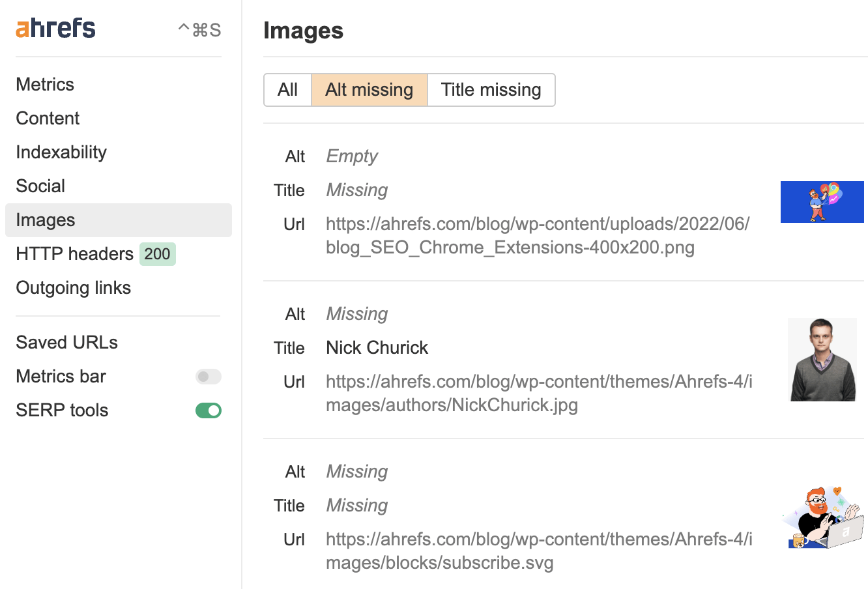The image size is (868, 589).
Task: Open the SEO Chrome Extensions image thumbnail
Action: point(822,202)
